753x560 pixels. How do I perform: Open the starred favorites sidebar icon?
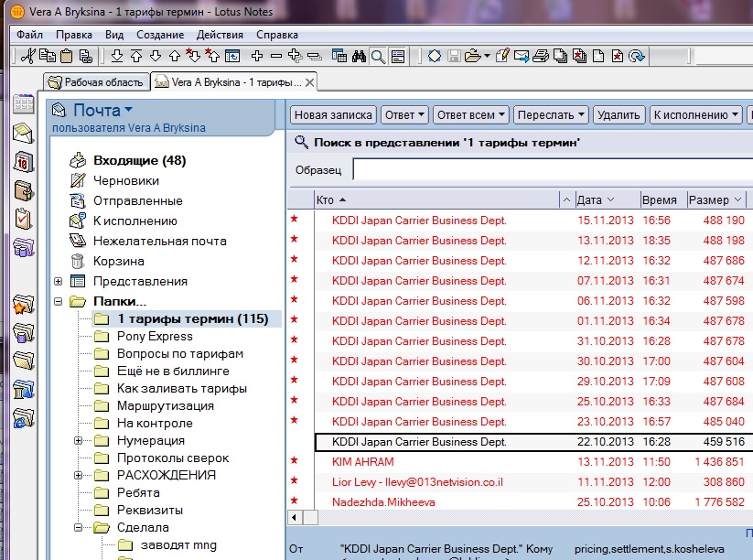tap(23, 304)
